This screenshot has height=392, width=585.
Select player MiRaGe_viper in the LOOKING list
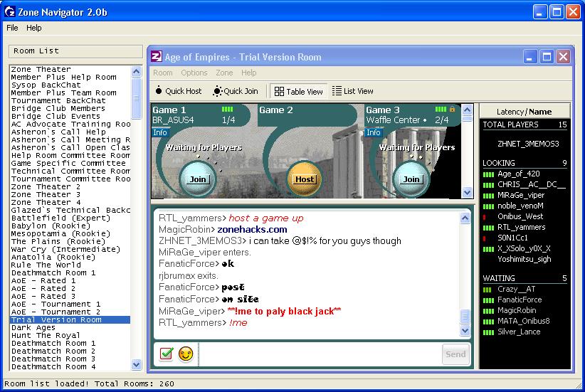point(521,196)
